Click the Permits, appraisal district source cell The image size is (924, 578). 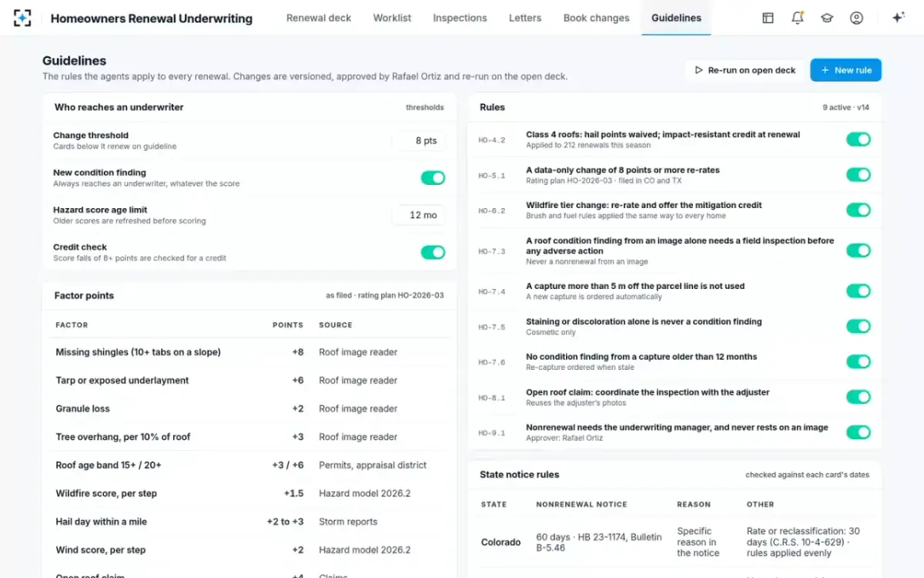coord(373,465)
